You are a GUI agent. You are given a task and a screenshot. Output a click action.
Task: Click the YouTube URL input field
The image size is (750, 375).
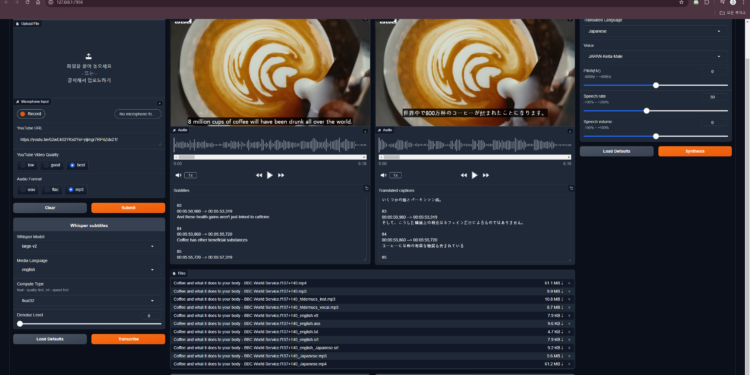click(89, 140)
